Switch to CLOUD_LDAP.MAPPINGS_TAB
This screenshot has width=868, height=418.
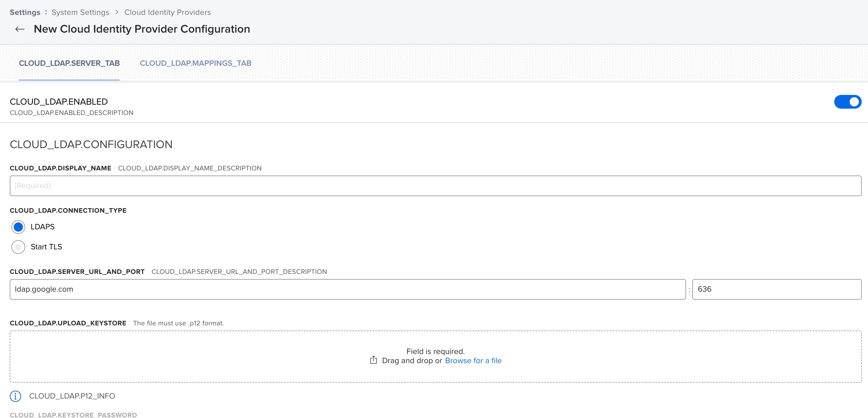pyautogui.click(x=195, y=63)
